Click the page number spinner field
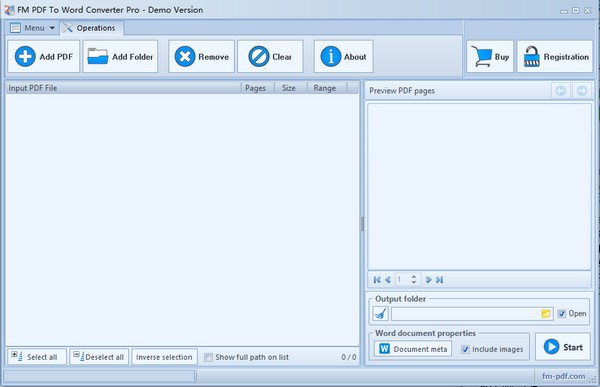The image size is (600, 387). point(408,280)
